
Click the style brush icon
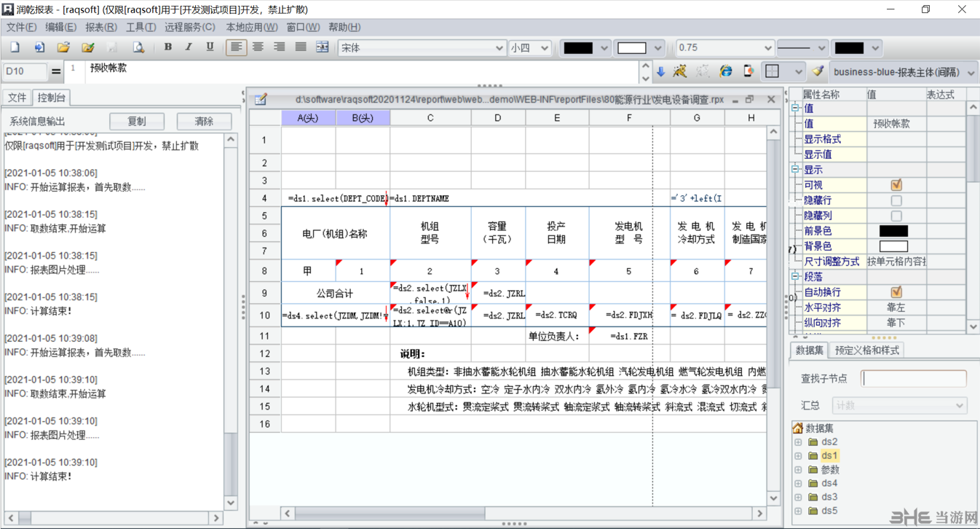[818, 71]
